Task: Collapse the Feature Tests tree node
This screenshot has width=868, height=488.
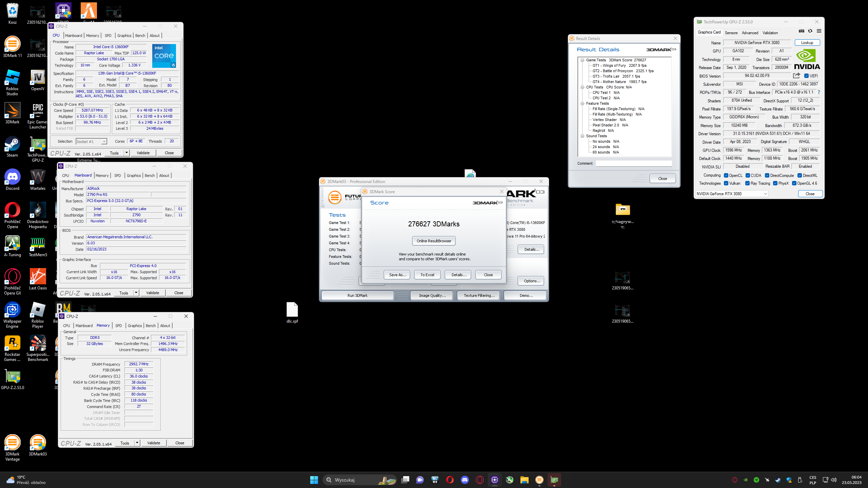Action: click(582, 103)
